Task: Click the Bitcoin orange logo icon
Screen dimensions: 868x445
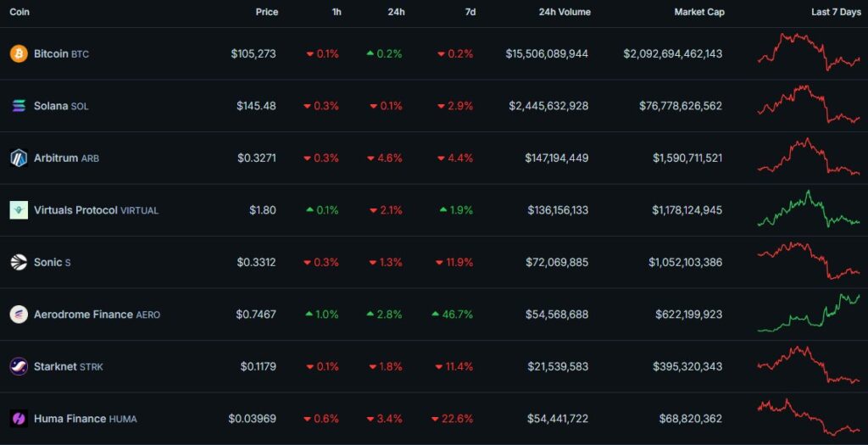Action: click(x=19, y=53)
